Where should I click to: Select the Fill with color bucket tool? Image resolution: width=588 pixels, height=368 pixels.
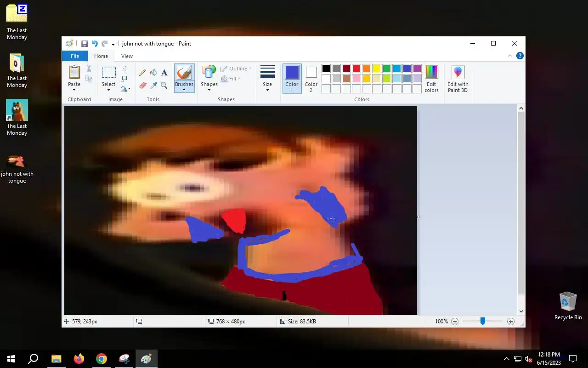click(x=153, y=73)
